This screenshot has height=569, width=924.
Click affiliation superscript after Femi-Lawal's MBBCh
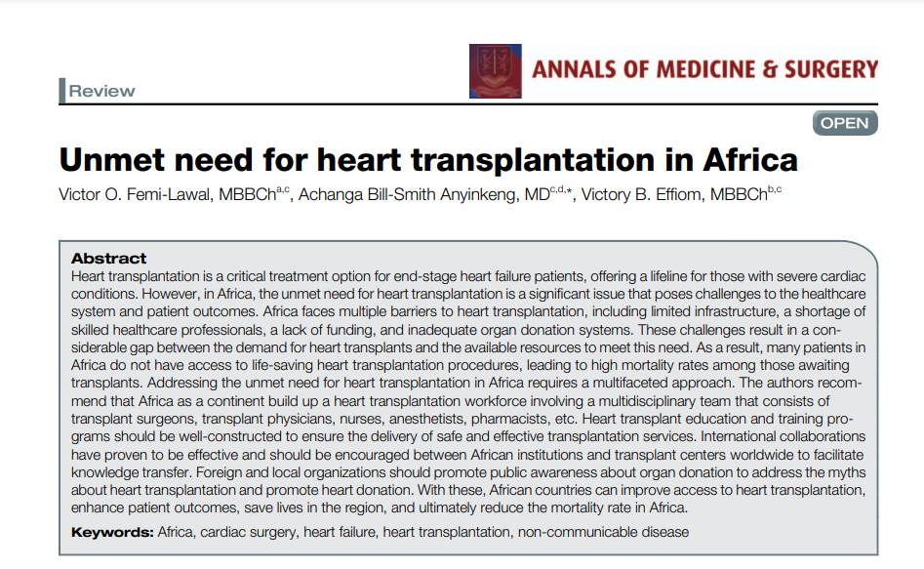[283, 190]
